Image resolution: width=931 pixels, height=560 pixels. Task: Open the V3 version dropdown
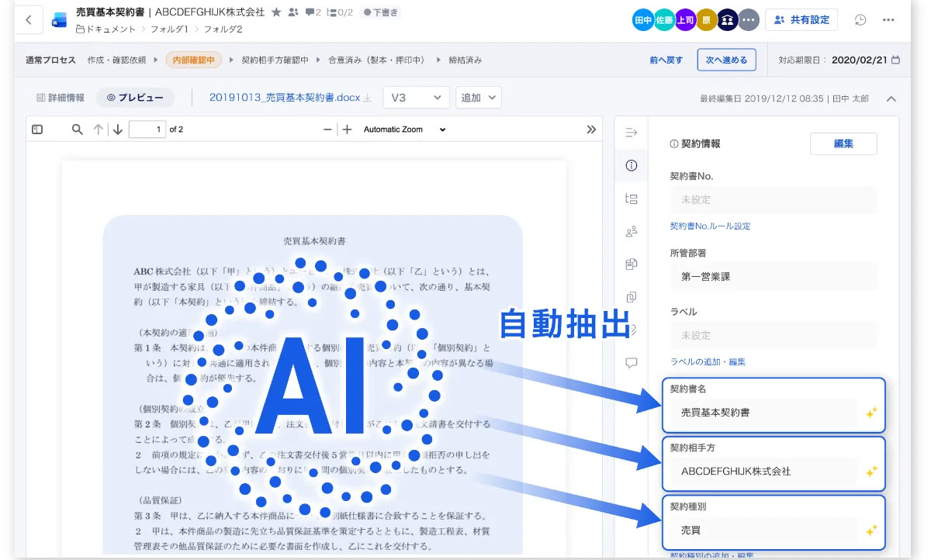(417, 98)
